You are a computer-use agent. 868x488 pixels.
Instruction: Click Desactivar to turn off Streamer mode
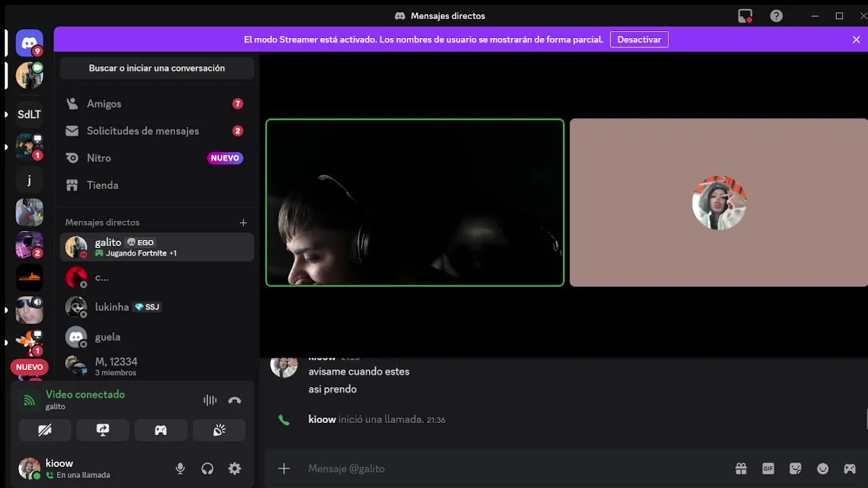point(639,39)
